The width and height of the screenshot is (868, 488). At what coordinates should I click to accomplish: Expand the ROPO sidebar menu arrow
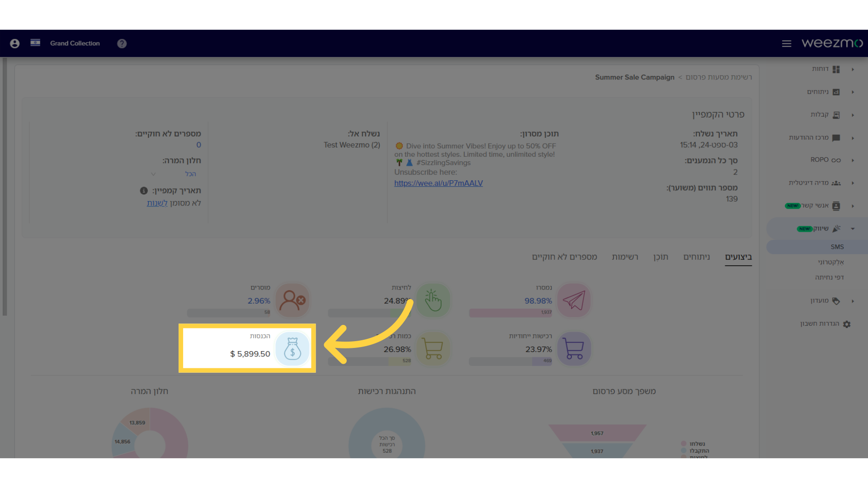pos(853,160)
